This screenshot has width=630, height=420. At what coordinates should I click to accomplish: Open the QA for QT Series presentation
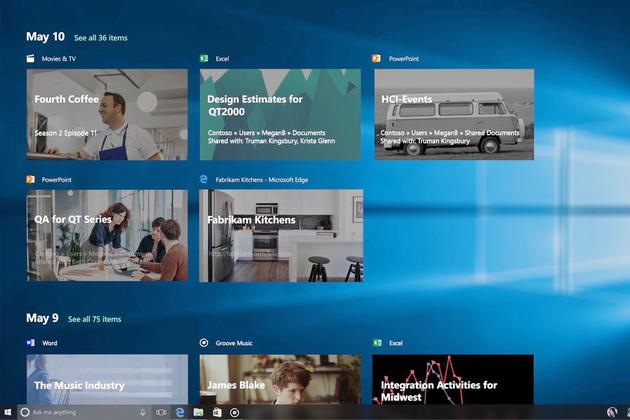click(107, 235)
